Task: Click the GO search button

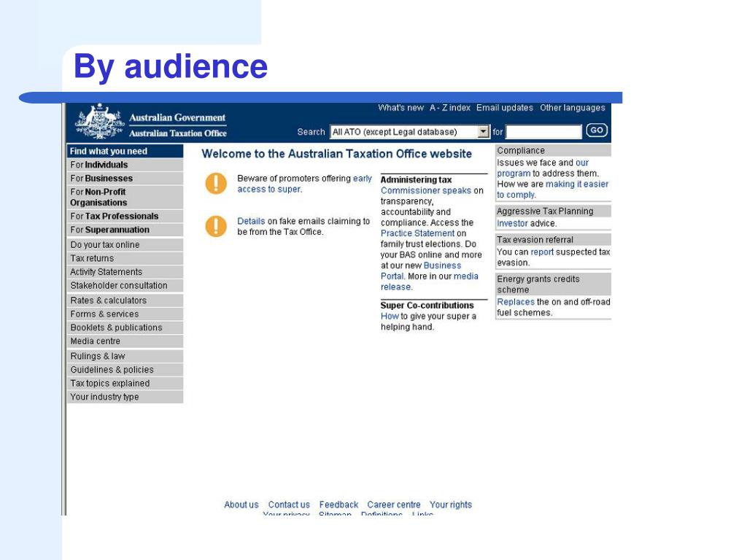Action: pos(597,130)
